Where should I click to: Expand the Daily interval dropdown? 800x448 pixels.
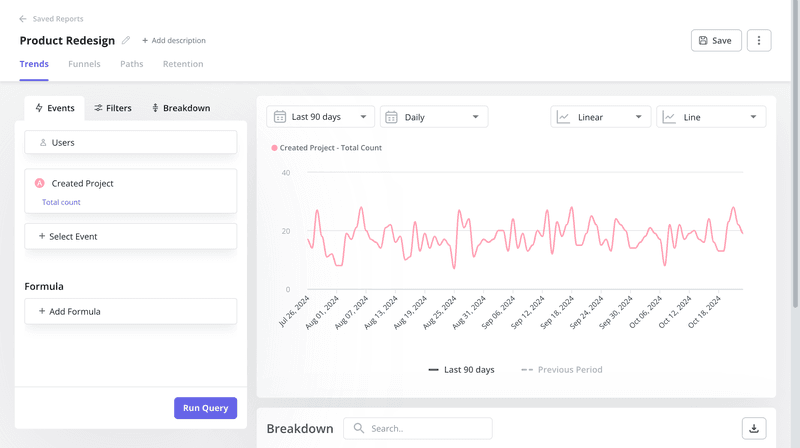(434, 117)
